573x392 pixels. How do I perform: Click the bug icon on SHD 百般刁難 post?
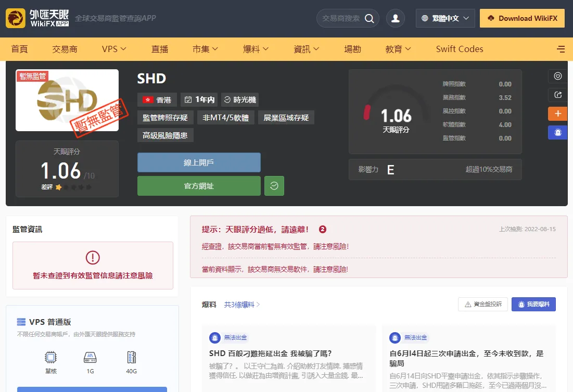click(x=215, y=337)
